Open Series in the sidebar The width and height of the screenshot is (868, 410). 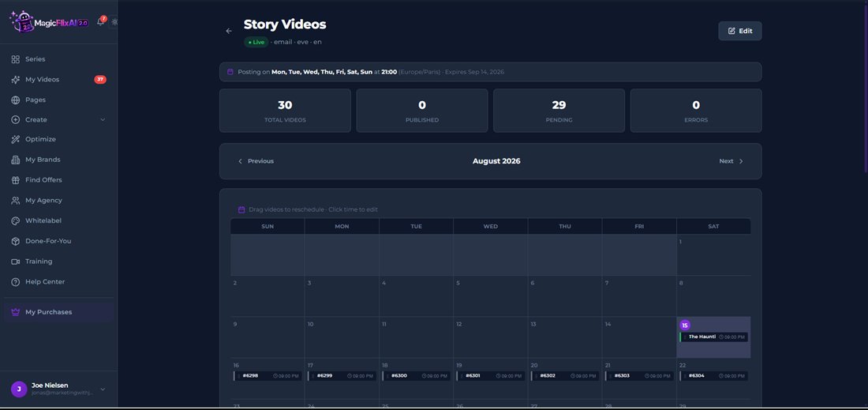[58, 59]
